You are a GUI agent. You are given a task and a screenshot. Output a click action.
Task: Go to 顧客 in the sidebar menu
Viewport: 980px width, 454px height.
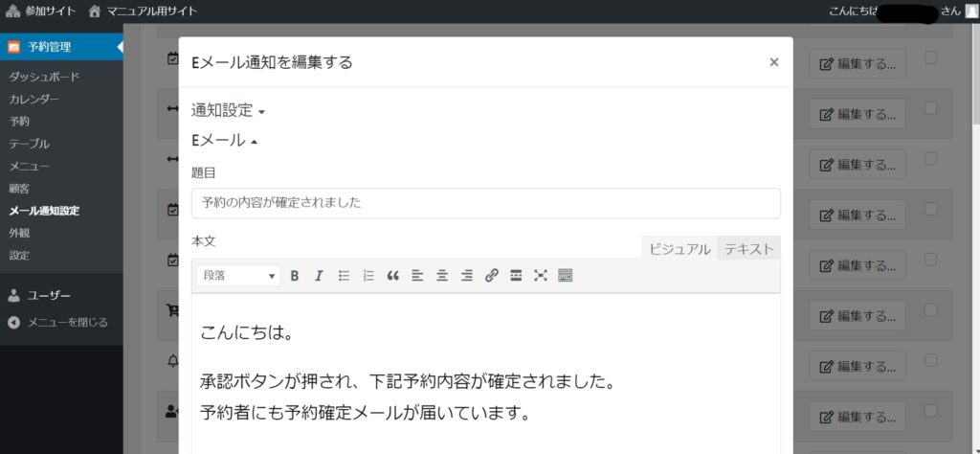(x=19, y=188)
